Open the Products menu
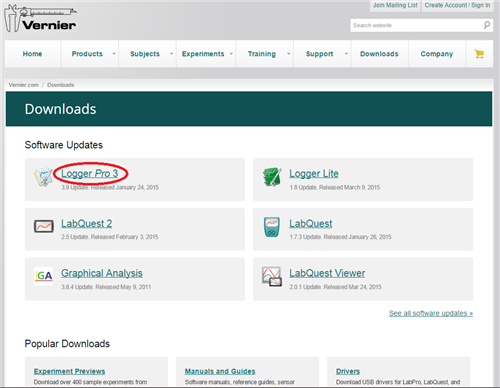The height and width of the screenshot is (388, 500). (87, 54)
